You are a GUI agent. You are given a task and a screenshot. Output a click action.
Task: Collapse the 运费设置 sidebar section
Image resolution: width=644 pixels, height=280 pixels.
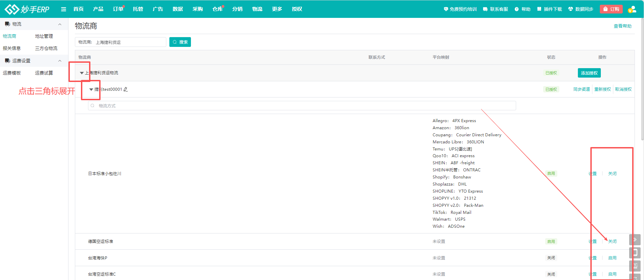[x=60, y=61]
